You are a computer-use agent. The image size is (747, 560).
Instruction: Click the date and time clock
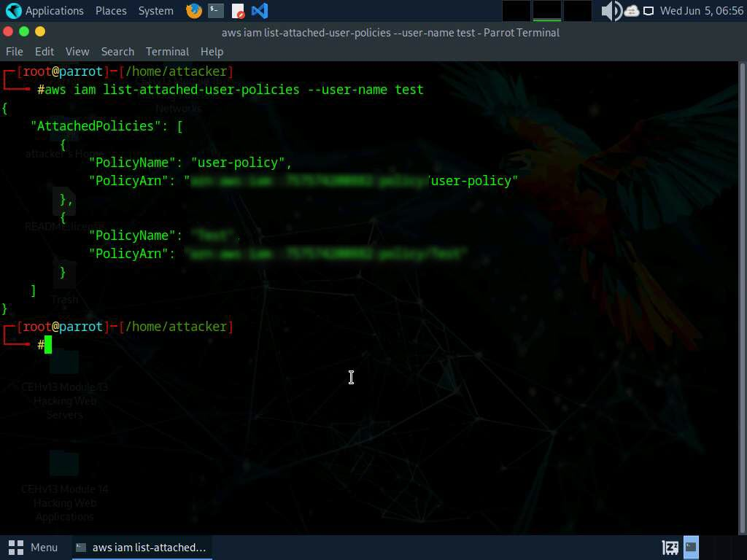pyautogui.click(x=701, y=11)
